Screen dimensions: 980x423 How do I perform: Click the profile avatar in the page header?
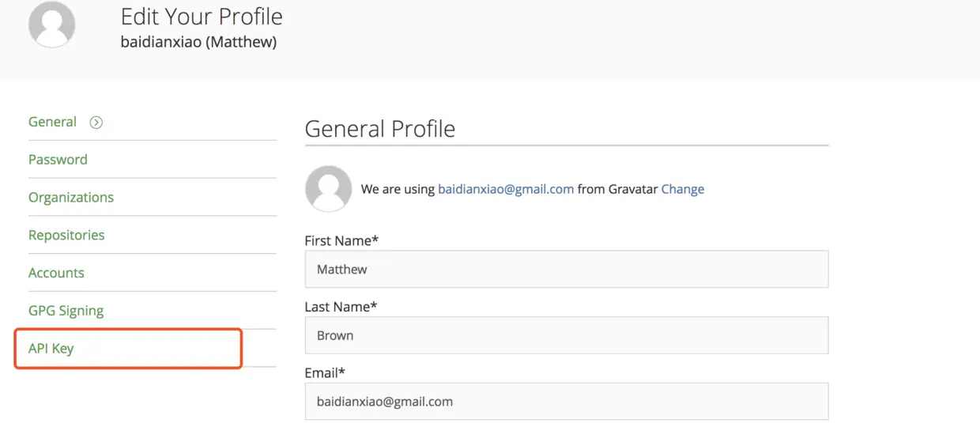(x=51, y=25)
